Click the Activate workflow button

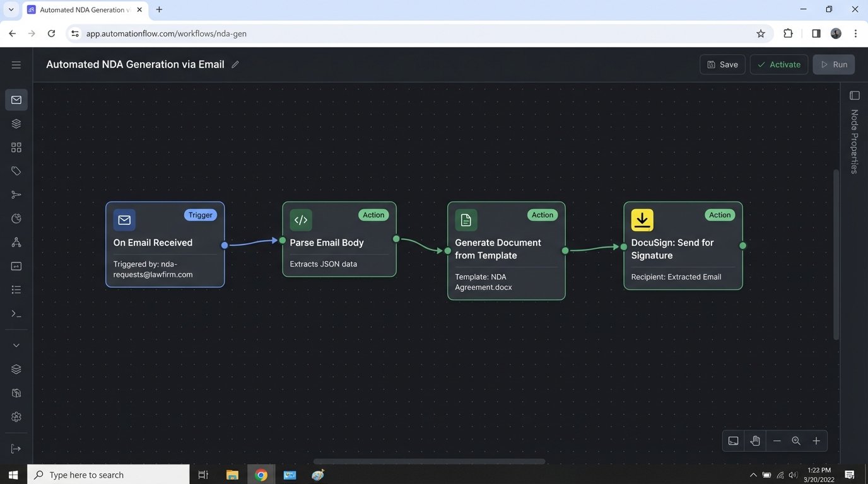tap(778, 64)
